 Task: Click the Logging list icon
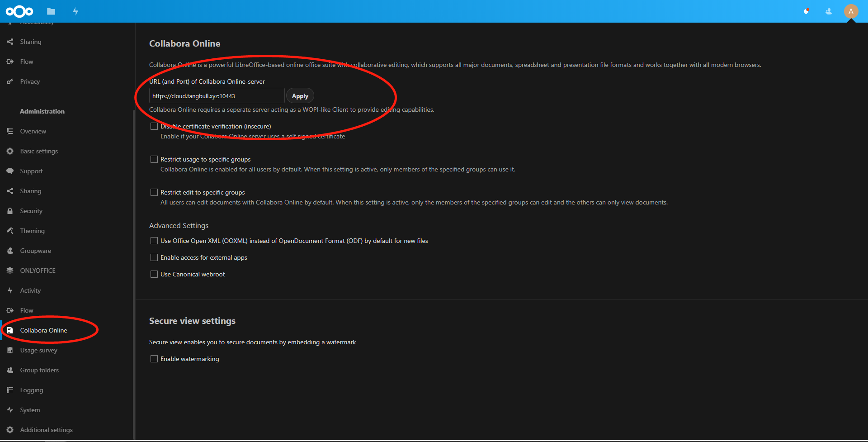[10, 390]
